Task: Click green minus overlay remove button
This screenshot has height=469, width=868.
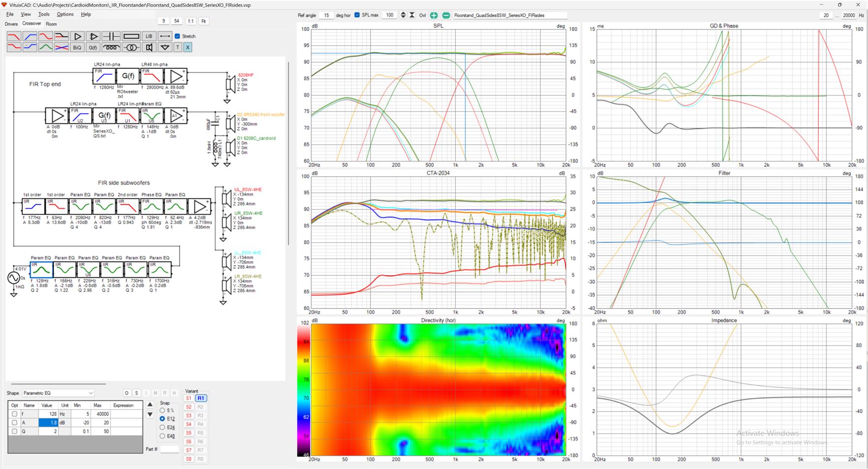Action: click(446, 15)
